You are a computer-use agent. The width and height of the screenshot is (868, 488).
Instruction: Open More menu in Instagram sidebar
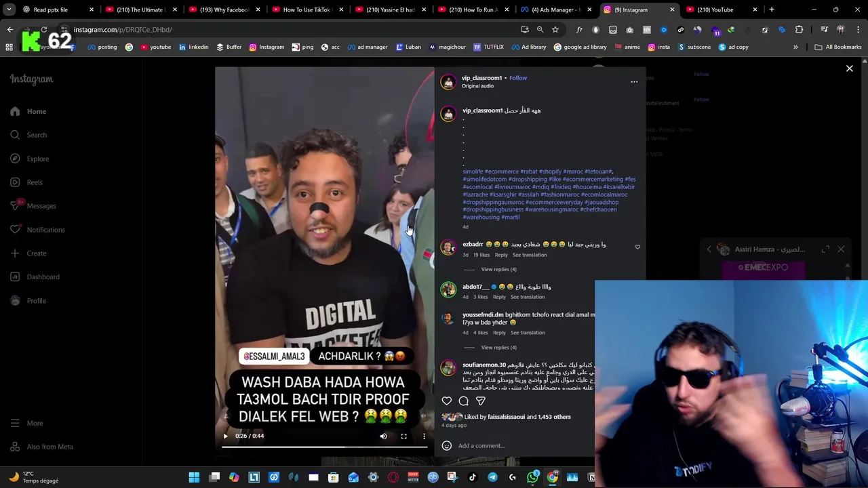point(27,423)
